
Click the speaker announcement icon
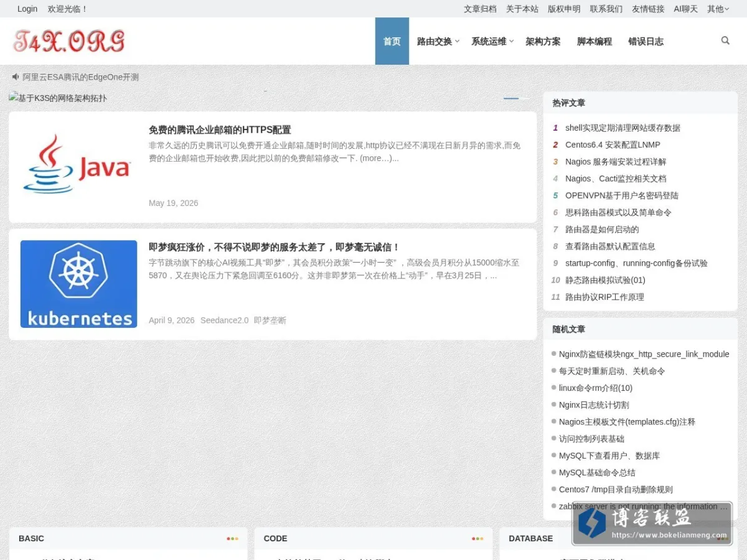point(16,77)
